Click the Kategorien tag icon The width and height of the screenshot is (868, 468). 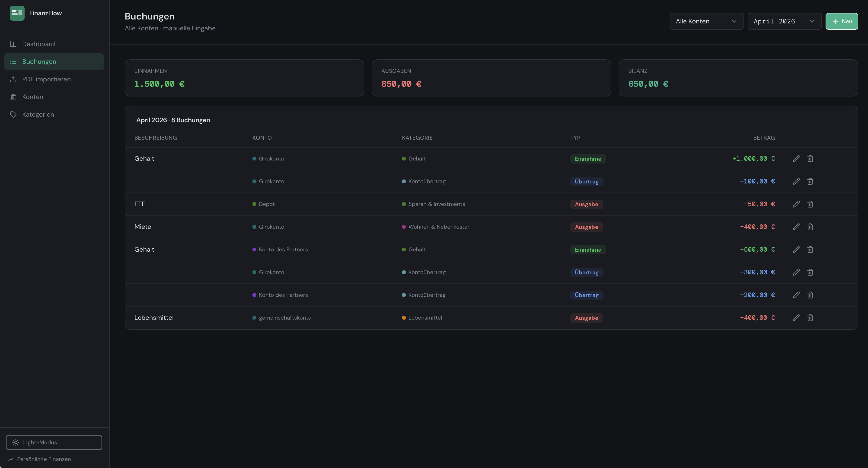tap(13, 114)
